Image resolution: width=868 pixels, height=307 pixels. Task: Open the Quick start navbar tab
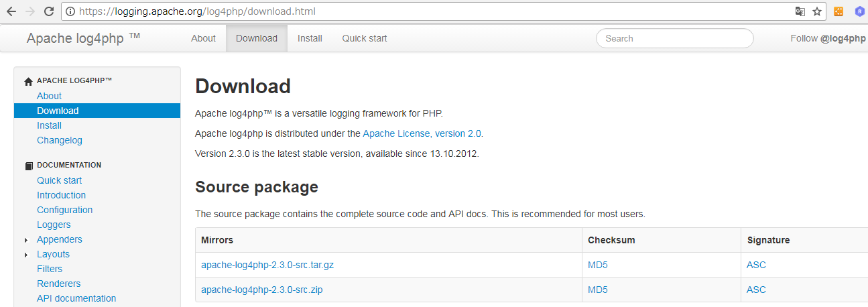point(365,38)
